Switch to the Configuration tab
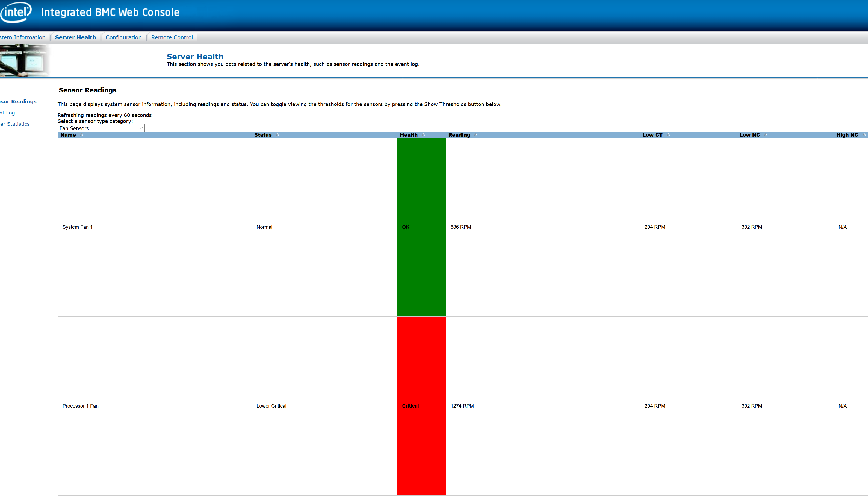The width and height of the screenshot is (868, 497). click(123, 37)
